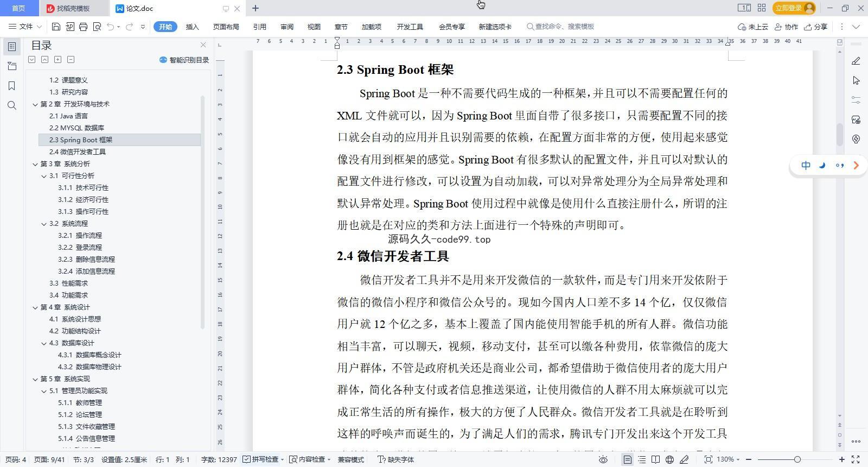Open the Print Preview icon
Viewport: 868px width, 467px height.
pos(97,27)
